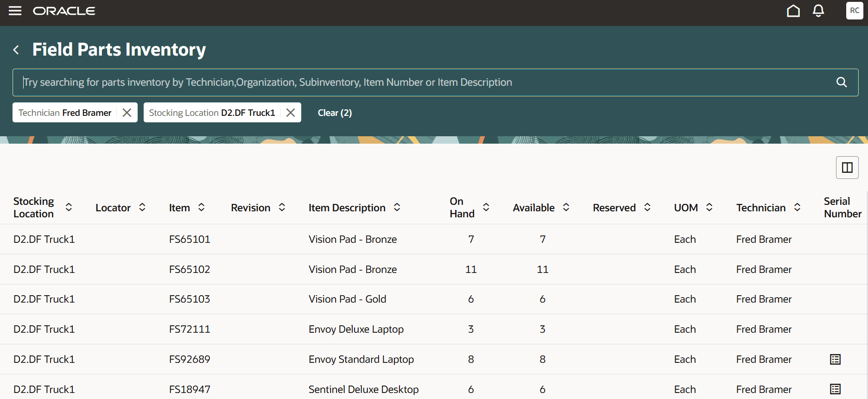The image size is (868, 399).
Task: Select item number FS65101
Action: [x=190, y=239]
